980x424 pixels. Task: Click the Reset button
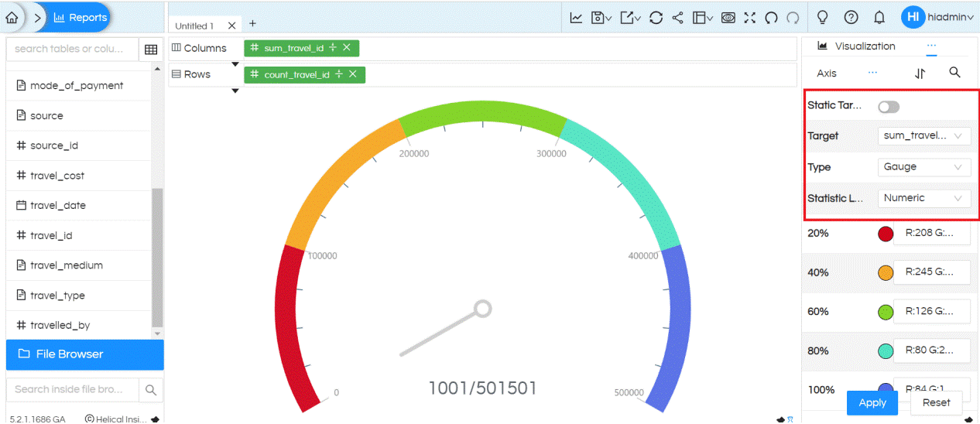tap(936, 402)
